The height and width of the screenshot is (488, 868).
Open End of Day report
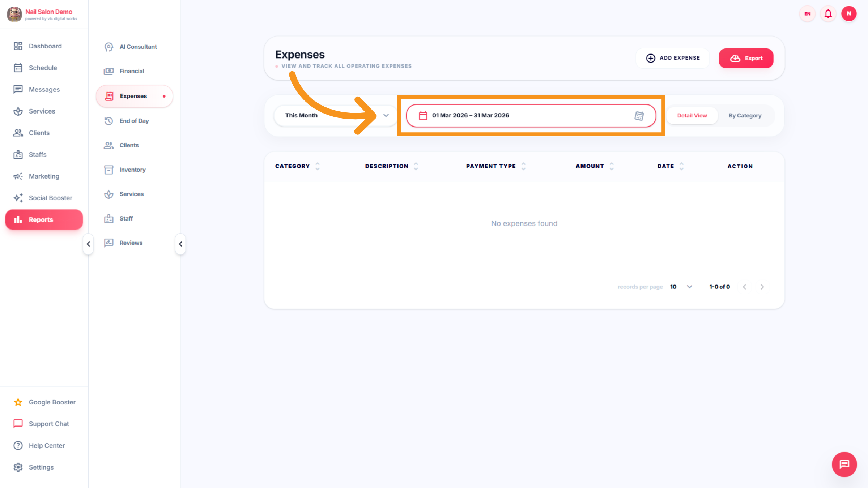(134, 121)
